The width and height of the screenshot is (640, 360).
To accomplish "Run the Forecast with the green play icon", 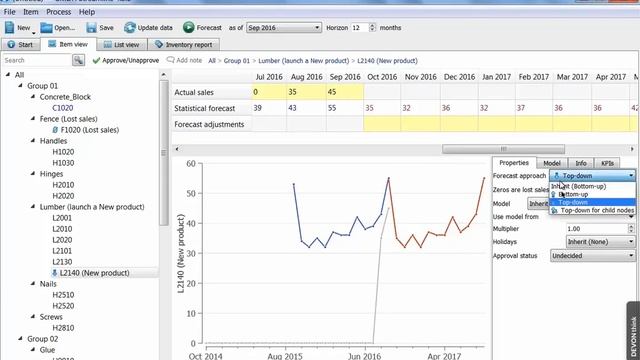I will tap(189, 27).
